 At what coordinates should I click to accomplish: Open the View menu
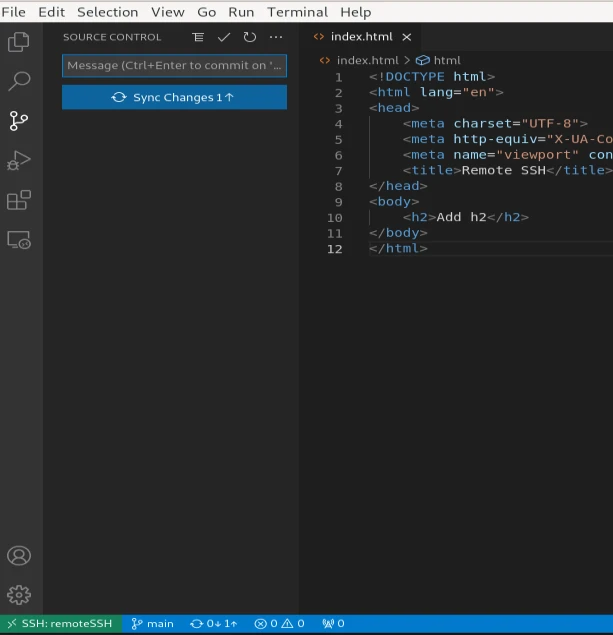[168, 12]
